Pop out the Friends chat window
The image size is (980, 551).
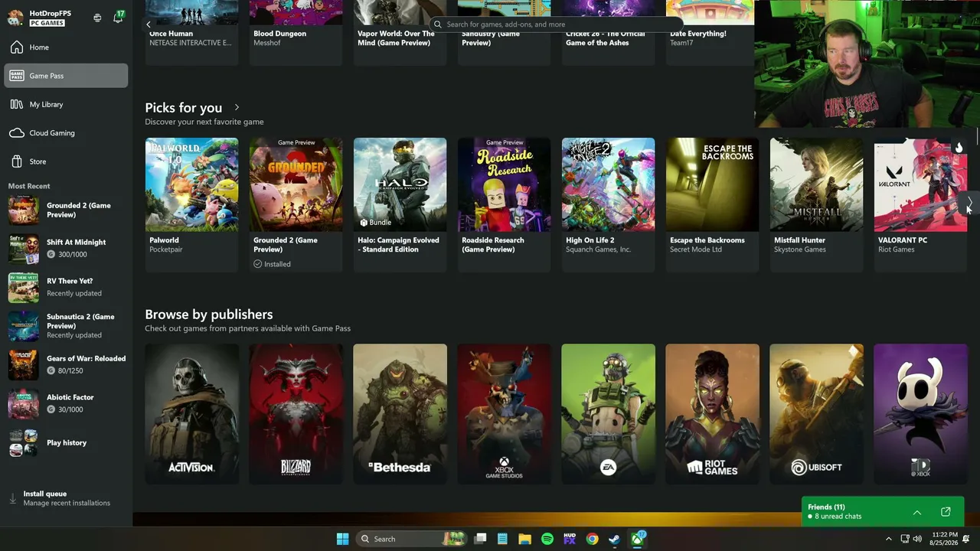[x=946, y=512]
